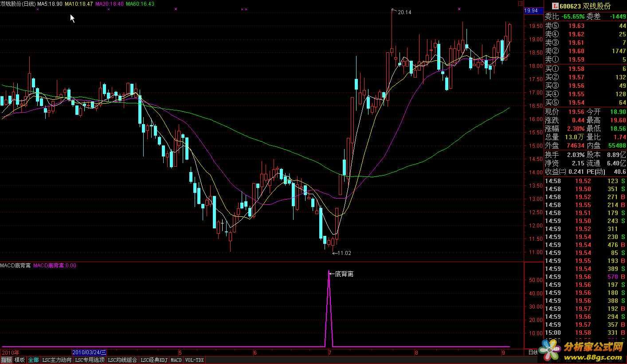Switch to the VOL-TDX indicator tab
The height and width of the screenshot is (364, 627).
coord(194,360)
